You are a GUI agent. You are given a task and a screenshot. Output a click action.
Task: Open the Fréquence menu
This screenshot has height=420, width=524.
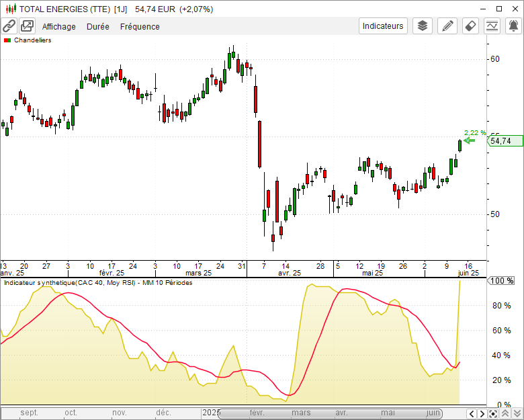pos(140,27)
